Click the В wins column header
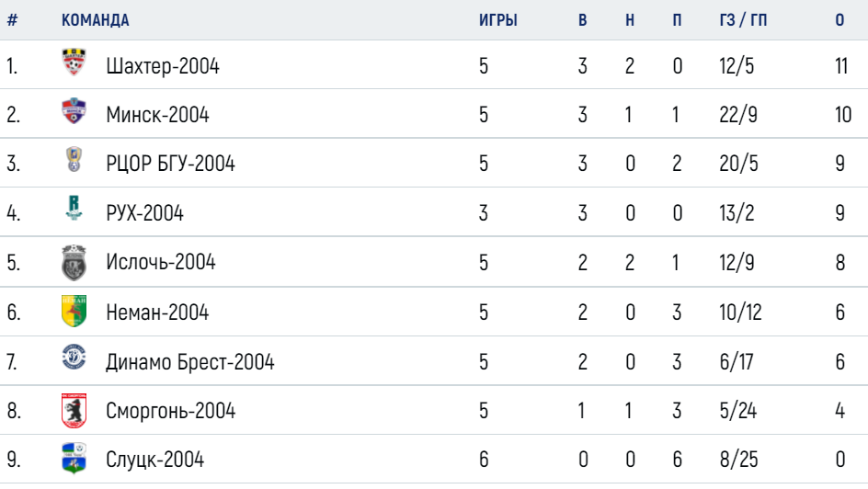 click(x=582, y=20)
